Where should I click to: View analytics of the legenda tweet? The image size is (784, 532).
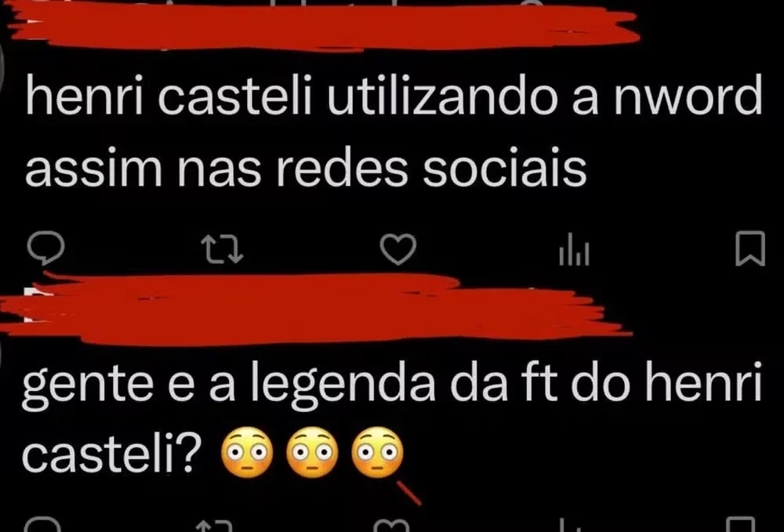tap(570, 526)
